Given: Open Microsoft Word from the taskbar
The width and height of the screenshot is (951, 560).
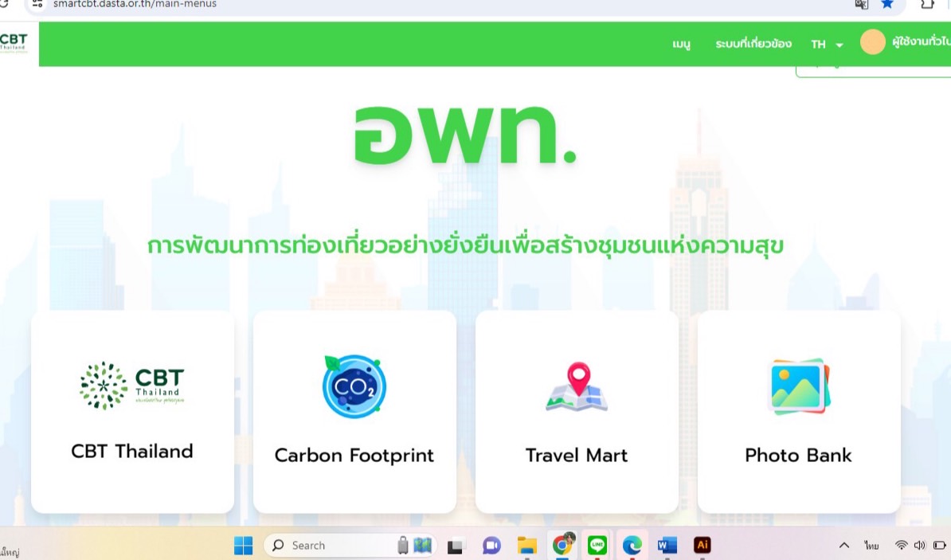Looking at the screenshot, I should point(667,546).
